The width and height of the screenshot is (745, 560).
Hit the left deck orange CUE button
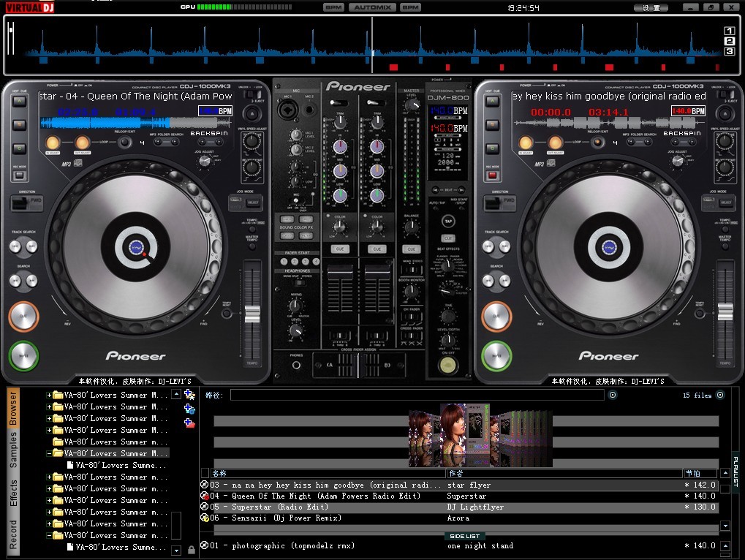23,317
